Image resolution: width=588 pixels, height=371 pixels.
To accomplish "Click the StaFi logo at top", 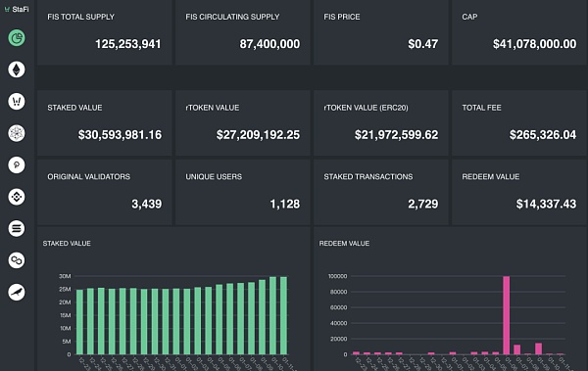I will (x=17, y=9).
